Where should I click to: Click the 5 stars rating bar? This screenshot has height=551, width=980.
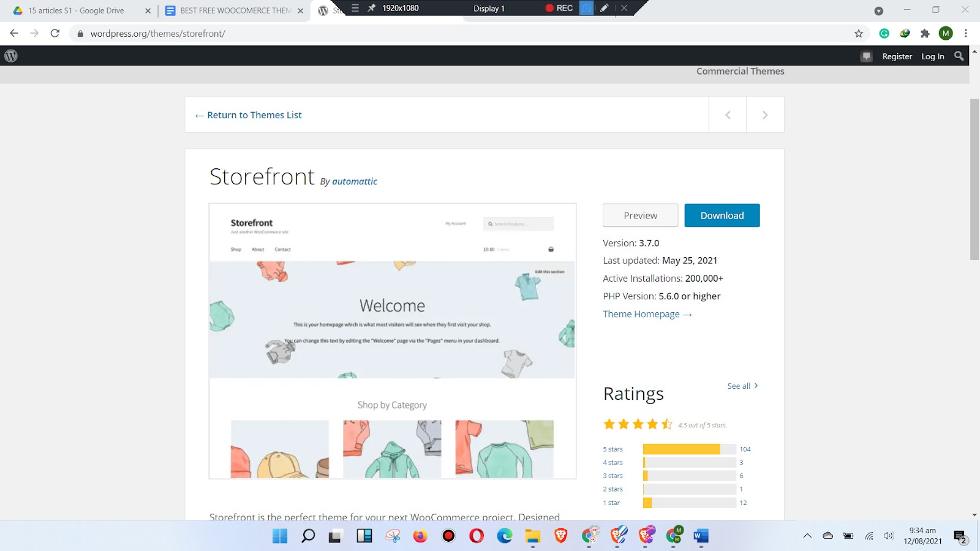(690, 449)
